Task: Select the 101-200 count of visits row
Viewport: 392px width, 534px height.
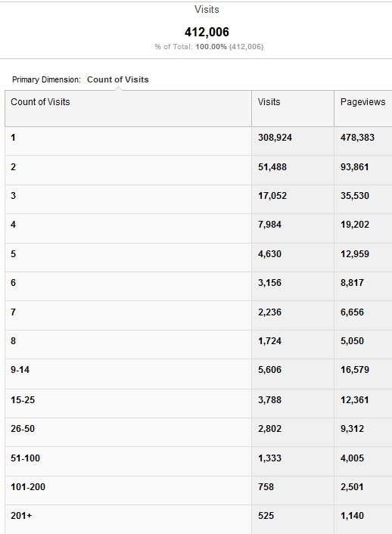Action: [198, 490]
